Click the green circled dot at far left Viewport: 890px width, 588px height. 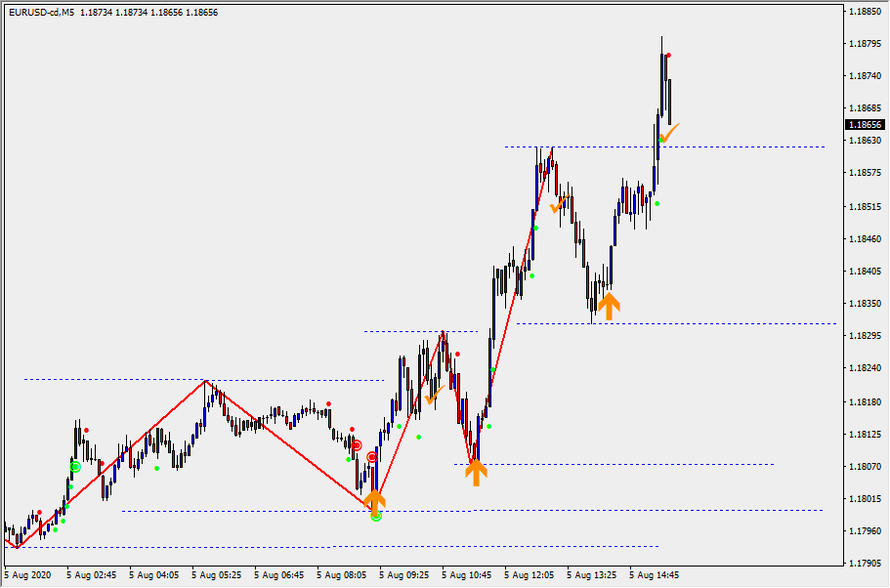click(x=74, y=467)
